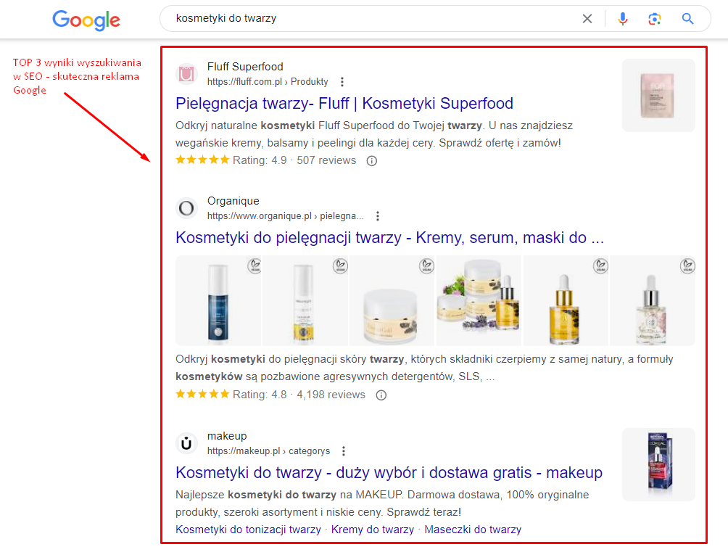Open 'Pielęgnacja twarzy- Fluff | Kosmetyki Superfood' link
This screenshot has width=728, height=560.
point(344,103)
